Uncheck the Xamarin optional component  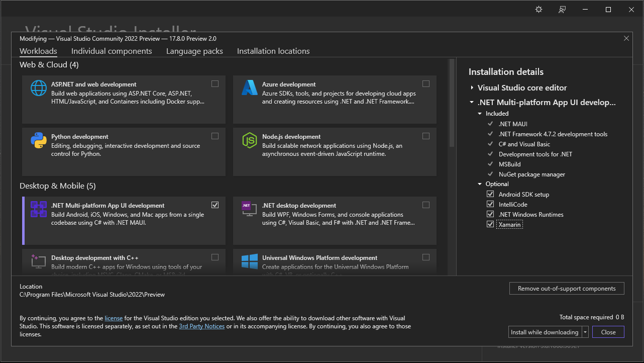pyautogui.click(x=490, y=224)
